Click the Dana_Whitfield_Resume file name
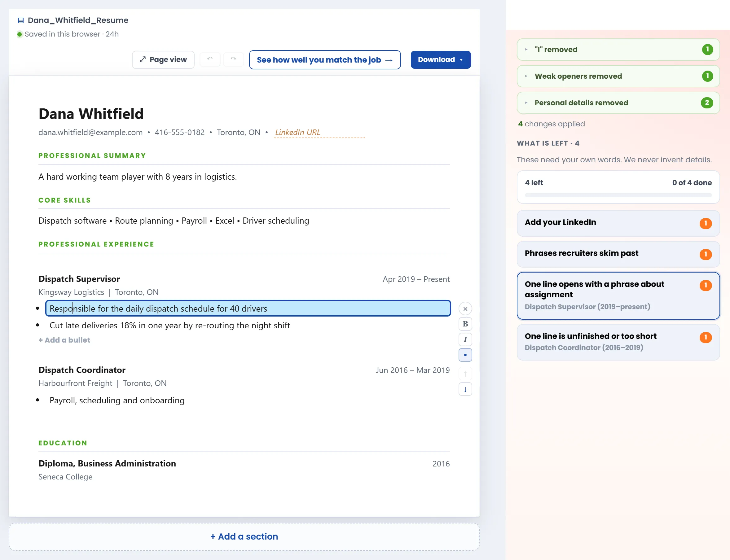Viewport: 730px width, 560px height. coord(78,20)
